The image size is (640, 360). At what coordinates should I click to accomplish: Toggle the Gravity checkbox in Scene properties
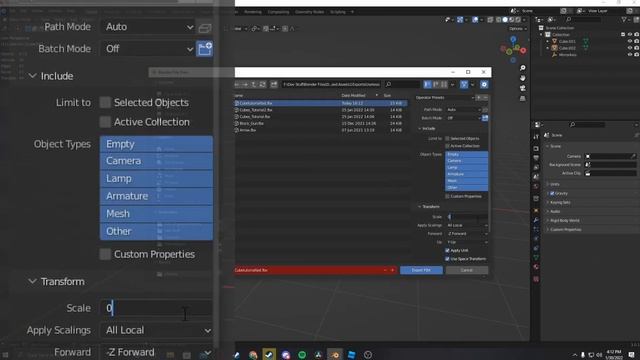coord(552,193)
